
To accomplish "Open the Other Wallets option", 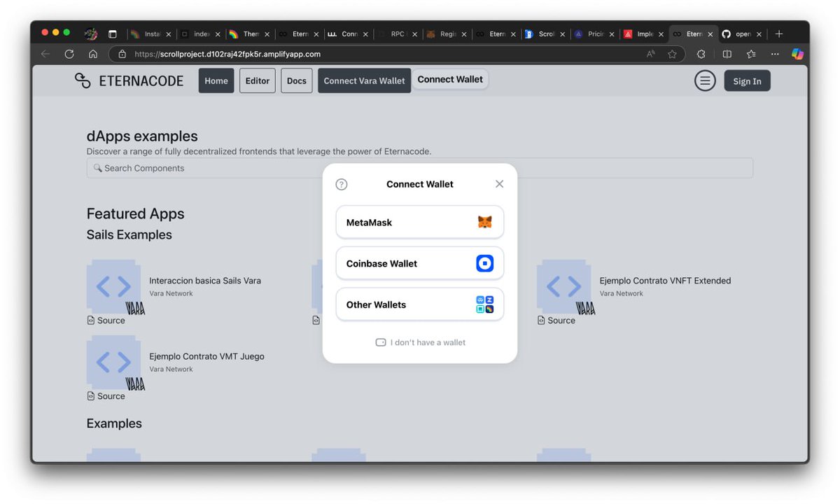I will (x=420, y=304).
